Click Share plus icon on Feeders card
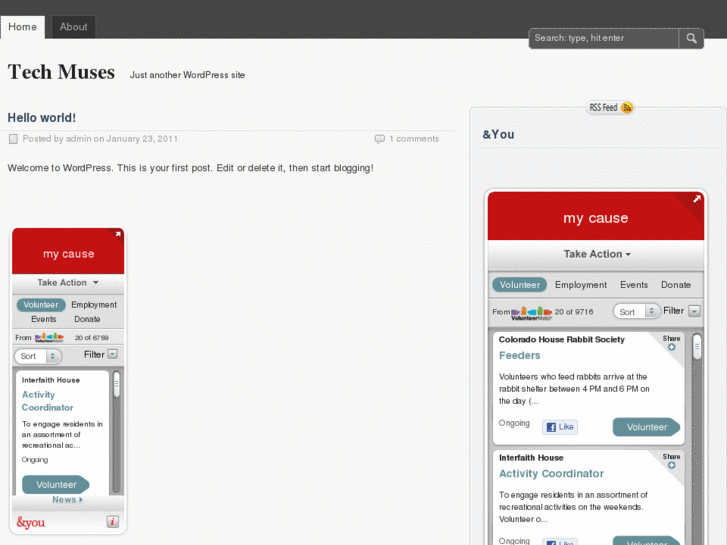The height and width of the screenshot is (545, 727). coord(671,347)
